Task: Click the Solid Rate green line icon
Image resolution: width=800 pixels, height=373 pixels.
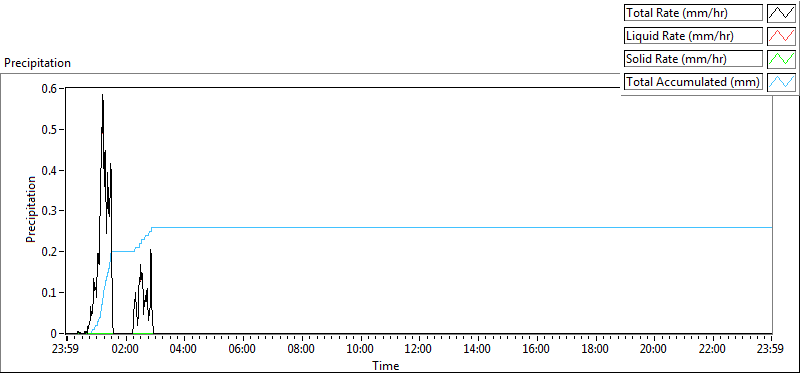Action: pos(781,59)
